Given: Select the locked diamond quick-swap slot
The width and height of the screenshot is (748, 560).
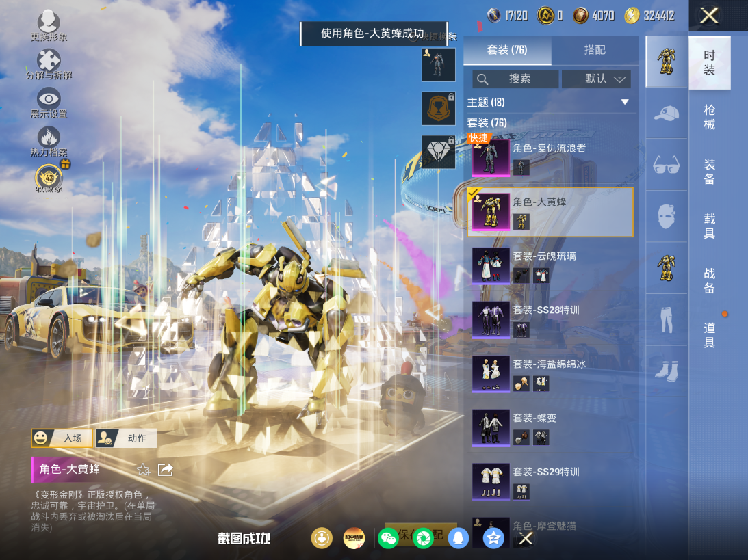Looking at the screenshot, I should click(439, 152).
